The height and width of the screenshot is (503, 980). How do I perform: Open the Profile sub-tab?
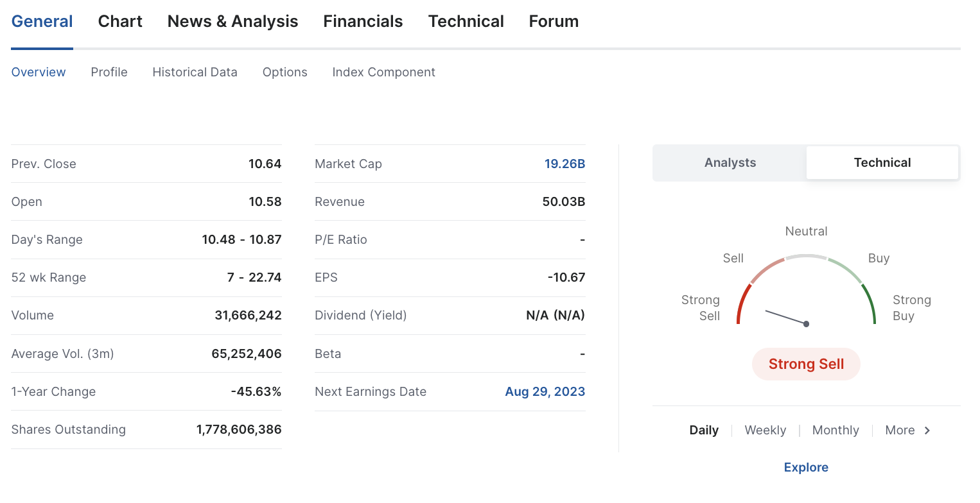click(109, 72)
